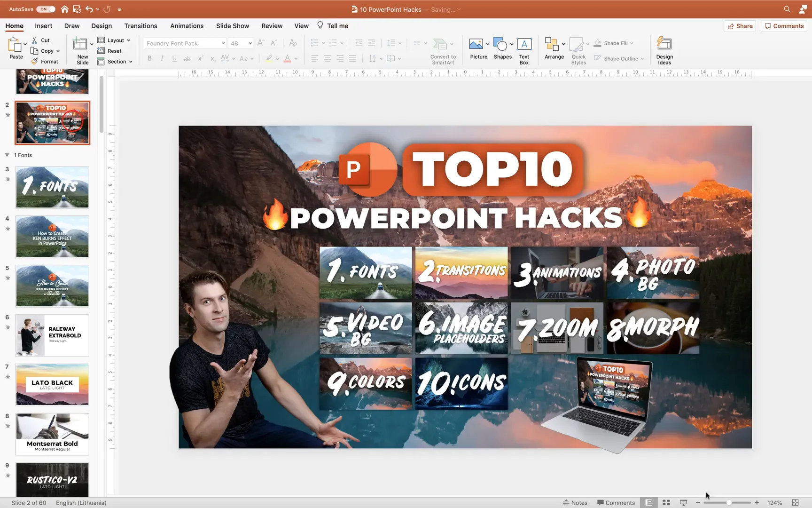
Task: Adjust the zoom slider
Action: pos(728,502)
